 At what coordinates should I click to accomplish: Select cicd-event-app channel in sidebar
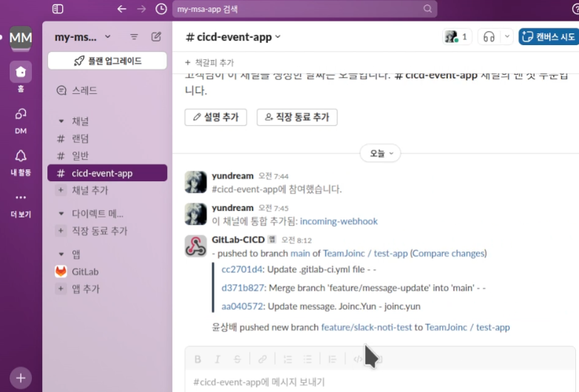click(x=107, y=173)
